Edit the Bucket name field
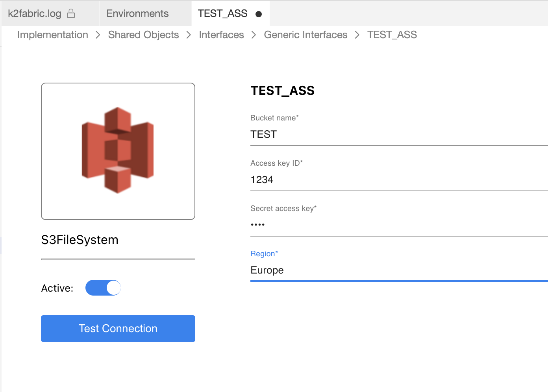 (x=399, y=135)
